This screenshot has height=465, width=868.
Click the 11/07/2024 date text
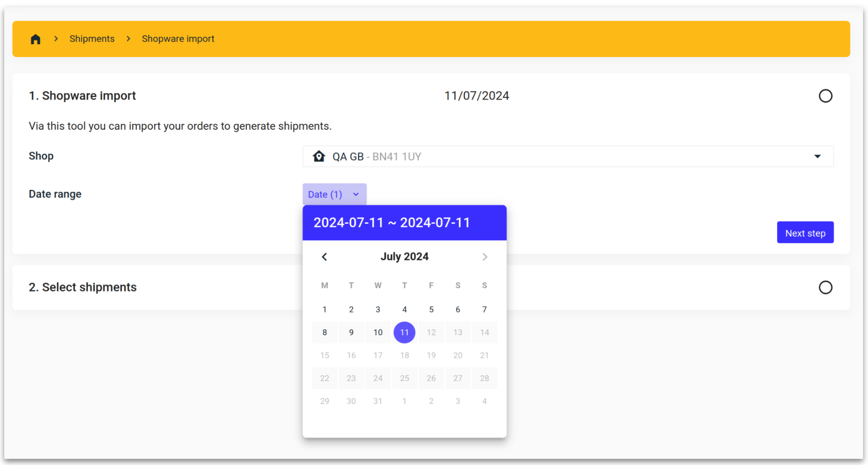tap(476, 95)
